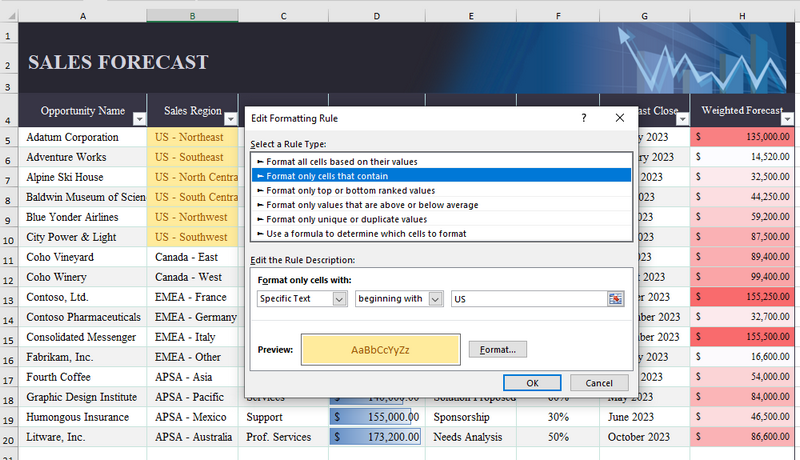Open the Opportunity Name filter dropdown

tap(139, 119)
